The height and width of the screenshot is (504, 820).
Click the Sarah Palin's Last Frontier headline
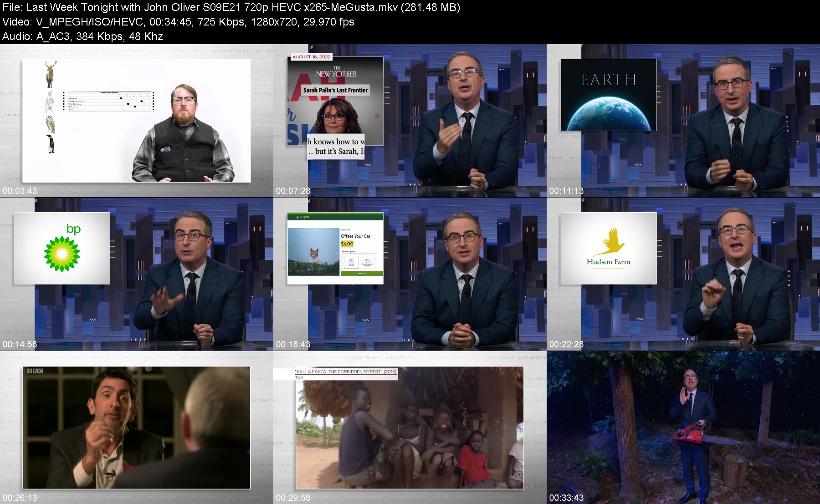[x=335, y=90]
